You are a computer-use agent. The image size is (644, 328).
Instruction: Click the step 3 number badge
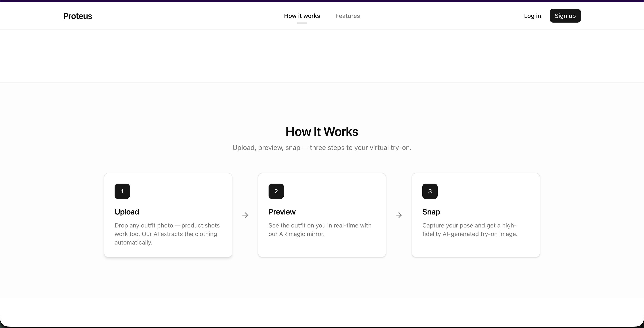[430, 191]
